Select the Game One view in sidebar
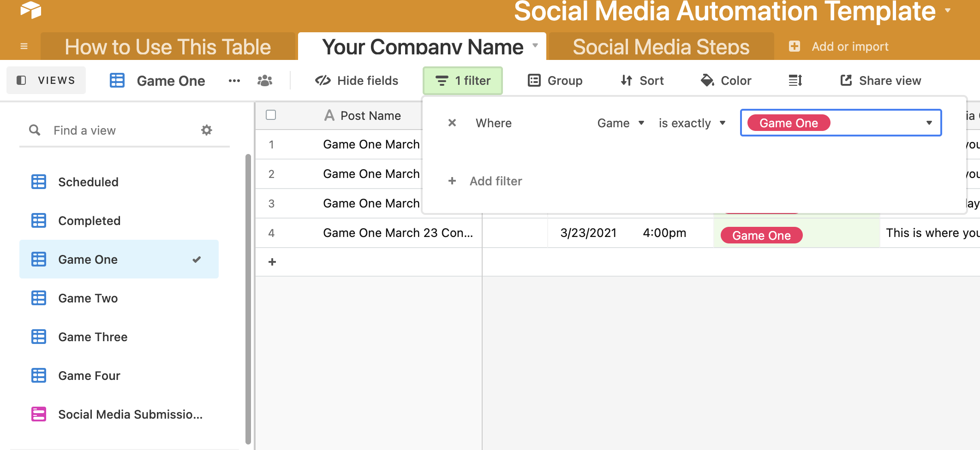This screenshot has width=980, height=450. click(x=119, y=259)
